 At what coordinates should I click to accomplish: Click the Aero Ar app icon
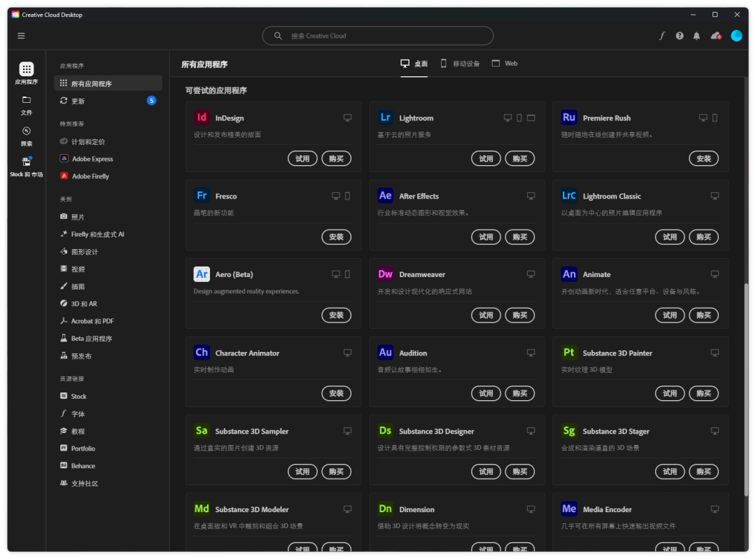[x=202, y=274]
